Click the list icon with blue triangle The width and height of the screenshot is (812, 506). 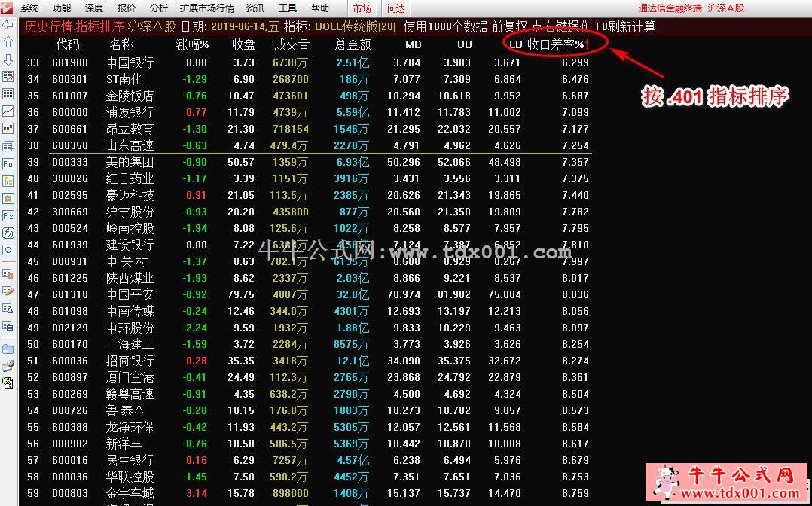coord(8,308)
